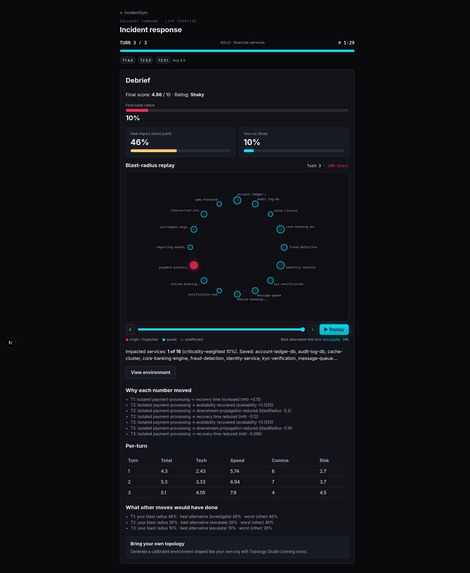
Task: Click the Your run 10% card
Action: (294, 142)
